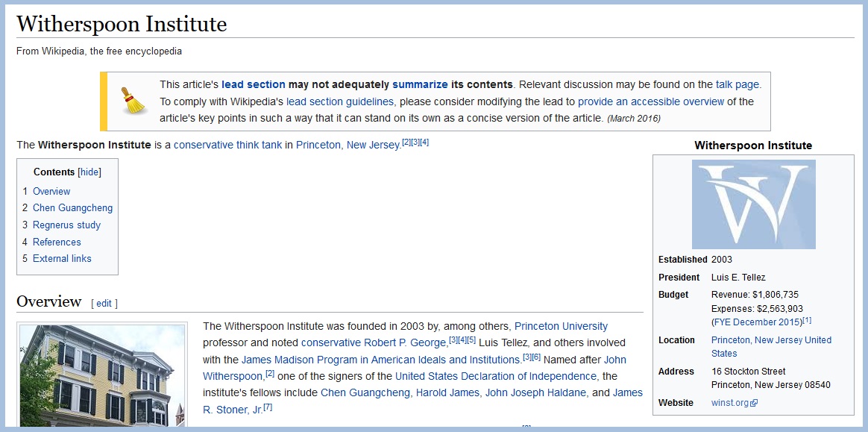Open citation [2] after New Jersey in the lead
This screenshot has width=868, height=432.
[406, 143]
